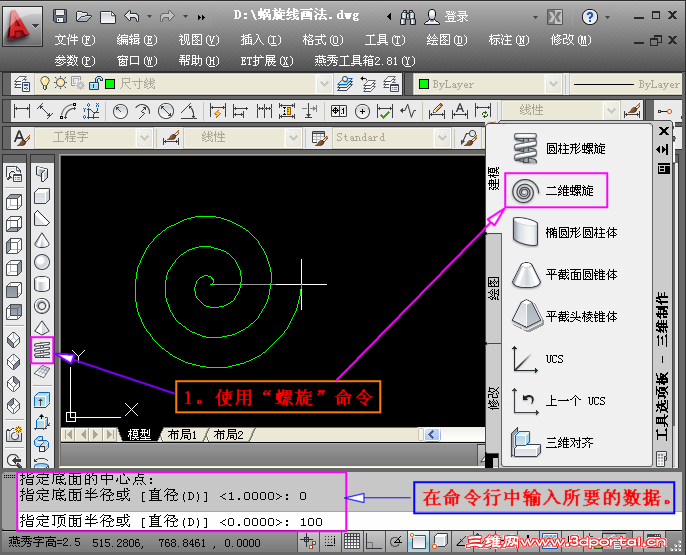This screenshot has height=555, width=686.
Task: Open the quick access toolbar overflow arrows
Action: tap(201, 17)
